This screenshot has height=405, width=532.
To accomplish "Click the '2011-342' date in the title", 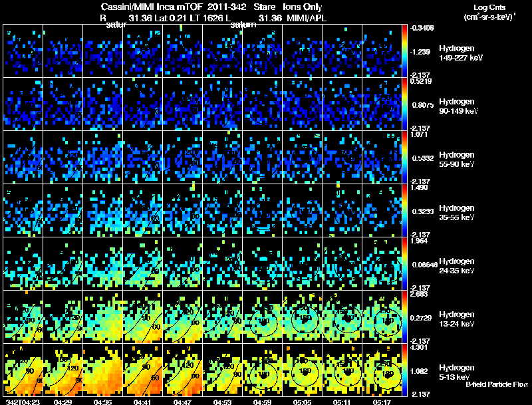I will coord(227,7).
